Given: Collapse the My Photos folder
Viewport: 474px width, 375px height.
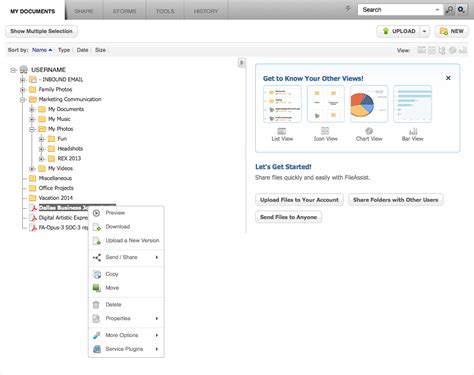Looking at the screenshot, I should click(32, 129).
